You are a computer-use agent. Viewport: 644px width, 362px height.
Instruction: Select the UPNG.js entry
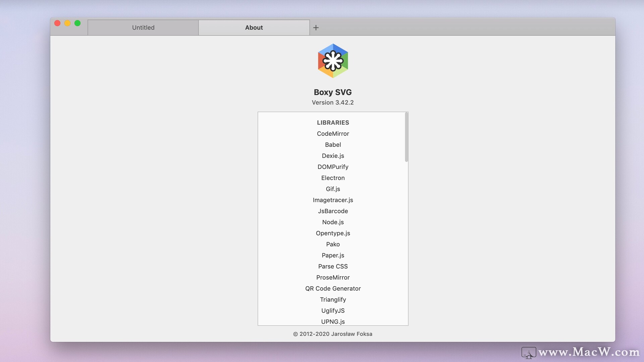(x=333, y=322)
